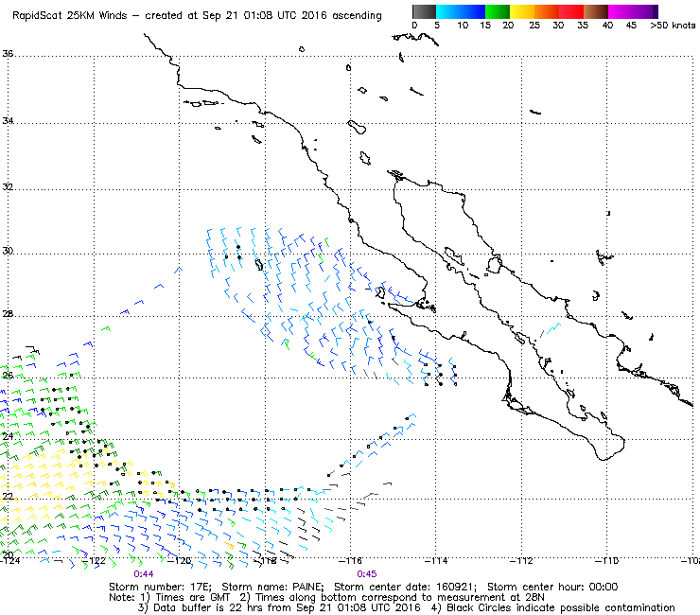Image resolution: width=700 pixels, height=615 pixels.
Task: Click the '35' legend scale value
Action: [582, 26]
